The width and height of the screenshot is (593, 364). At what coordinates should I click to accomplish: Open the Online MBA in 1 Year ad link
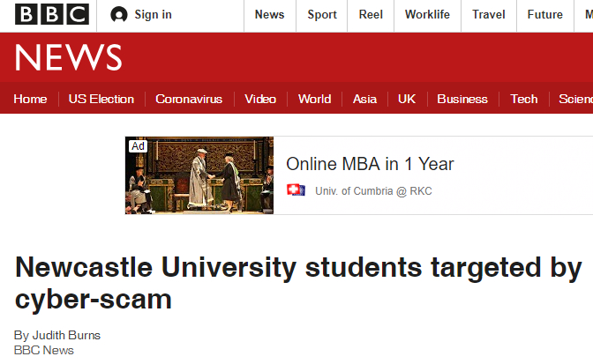(x=370, y=164)
